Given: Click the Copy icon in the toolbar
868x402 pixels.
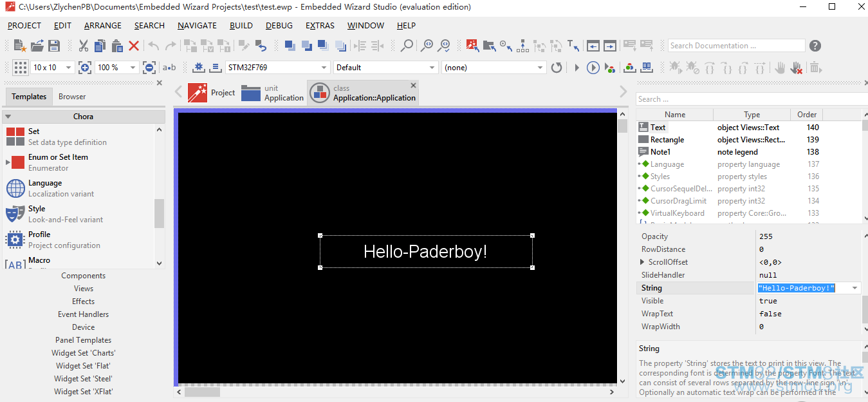Looking at the screenshot, I should pos(100,46).
